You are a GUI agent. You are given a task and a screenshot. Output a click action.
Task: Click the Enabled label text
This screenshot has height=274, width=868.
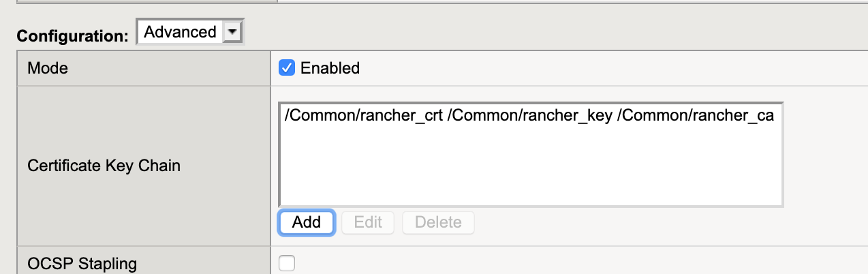330,68
